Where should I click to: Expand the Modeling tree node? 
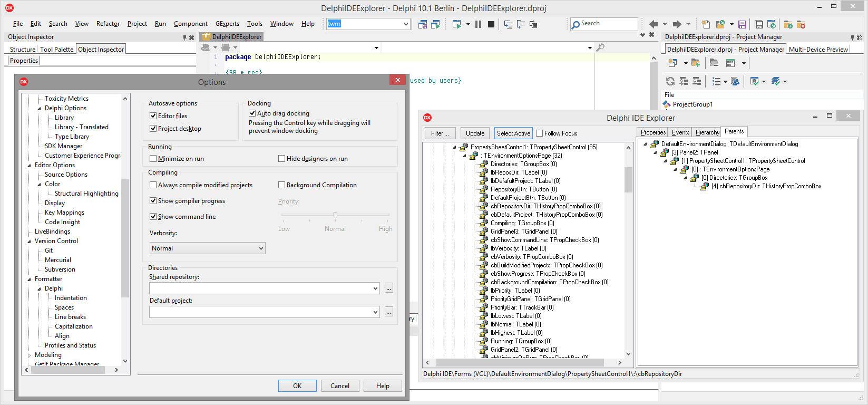tap(30, 355)
